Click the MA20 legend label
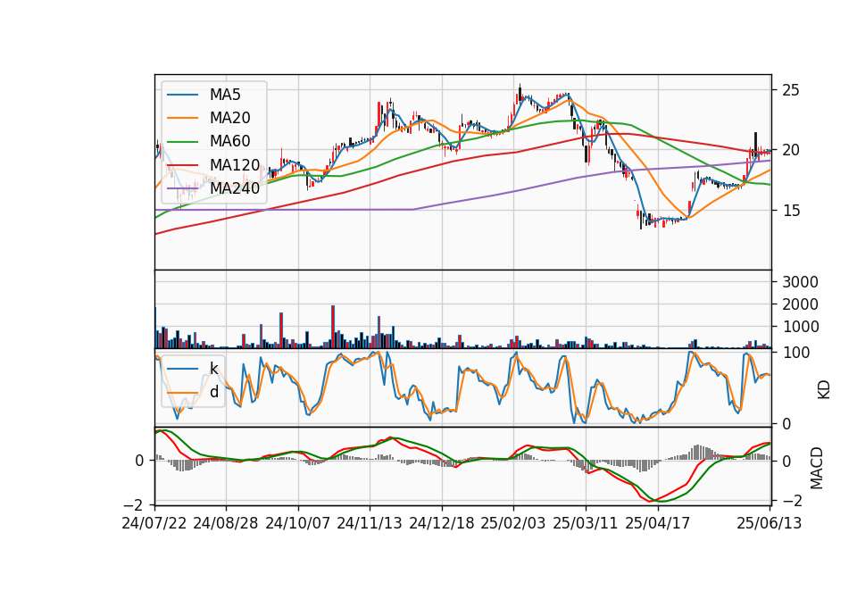The image size is (857, 616). click(229, 118)
